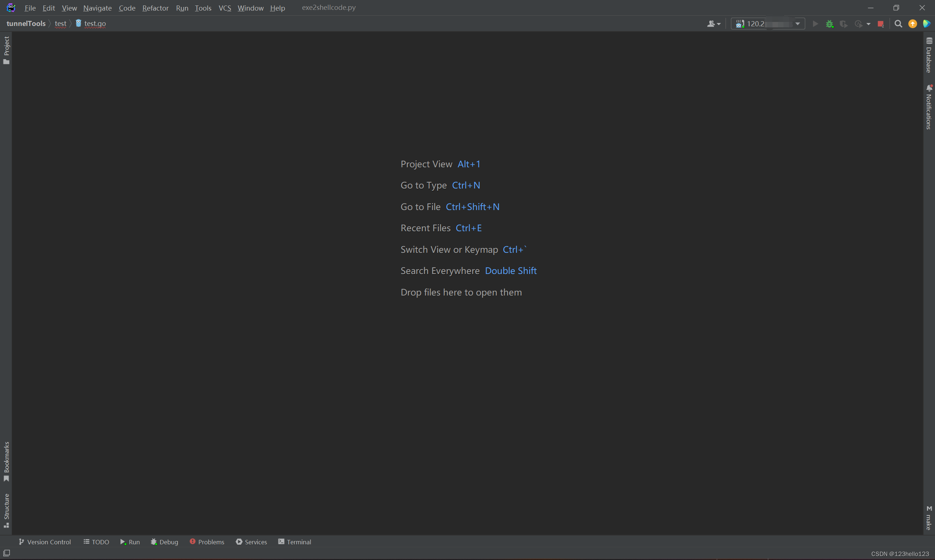Open the Services tool window
This screenshot has height=560, width=935.
251,542
